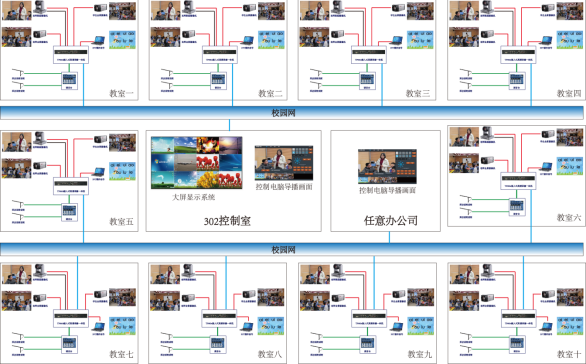Click the PTZ dome camera in 教室七
Screen dimensions: 586x364
pos(40,270)
